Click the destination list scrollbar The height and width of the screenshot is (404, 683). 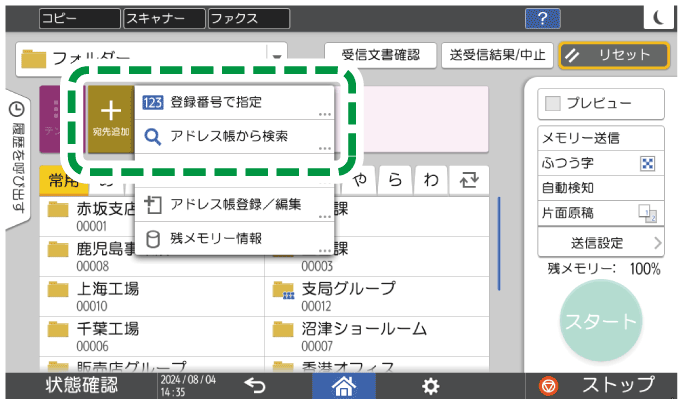(499, 244)
